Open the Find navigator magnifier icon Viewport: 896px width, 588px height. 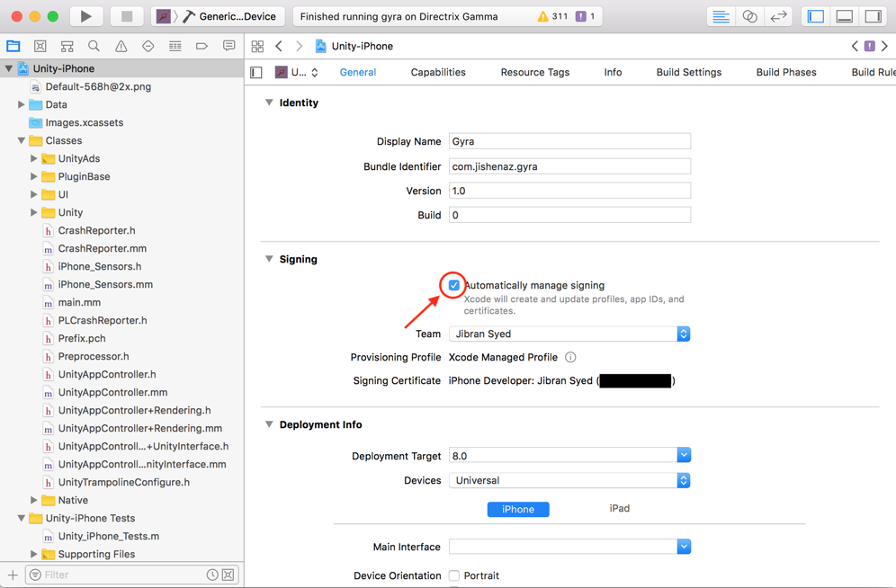click(x=94, y=46)
